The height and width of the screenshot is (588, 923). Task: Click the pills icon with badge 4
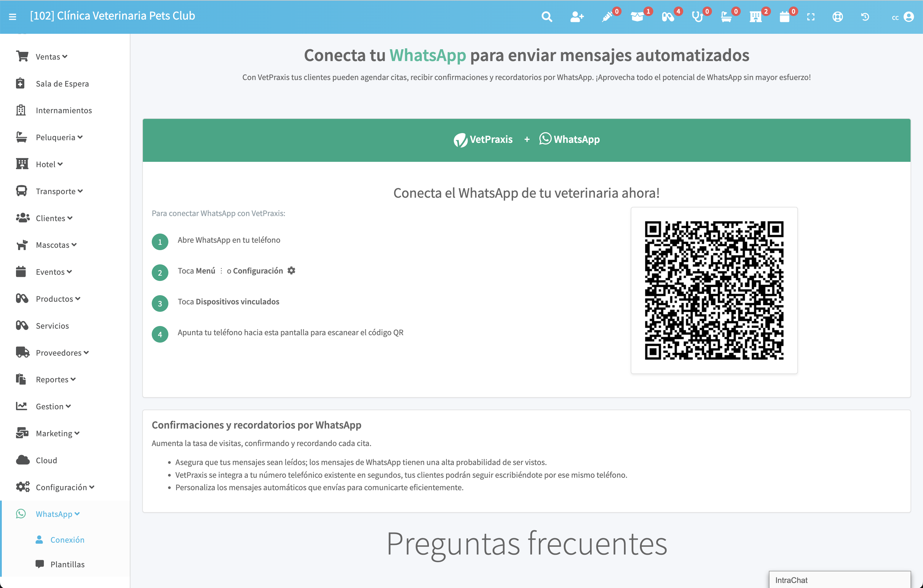point(668,17)
